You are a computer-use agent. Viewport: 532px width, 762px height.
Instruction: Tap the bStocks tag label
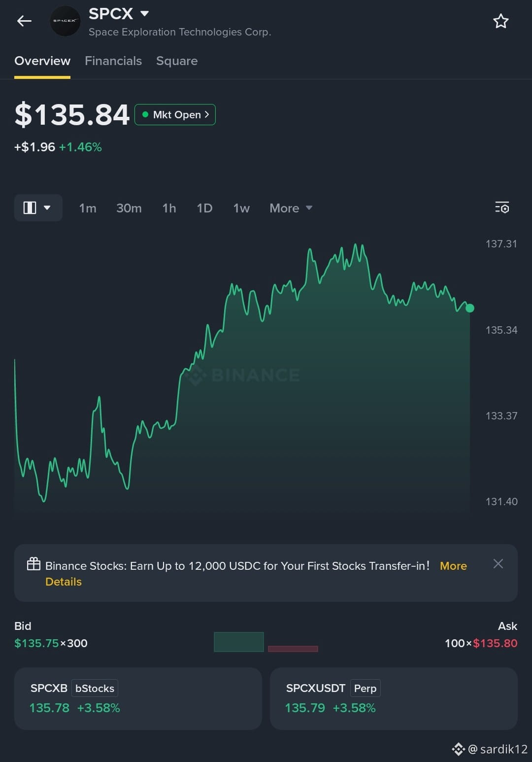click(x=95, y=688)
